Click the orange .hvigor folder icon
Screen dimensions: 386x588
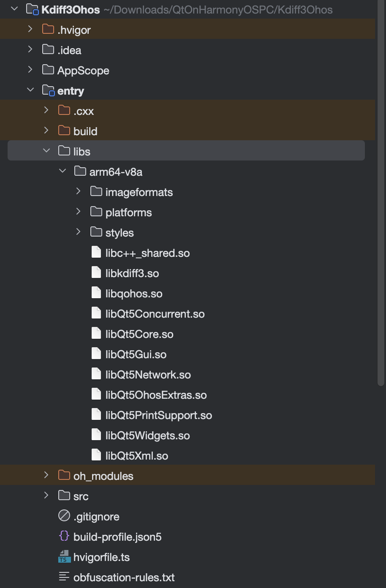click(x=48, y=29)
